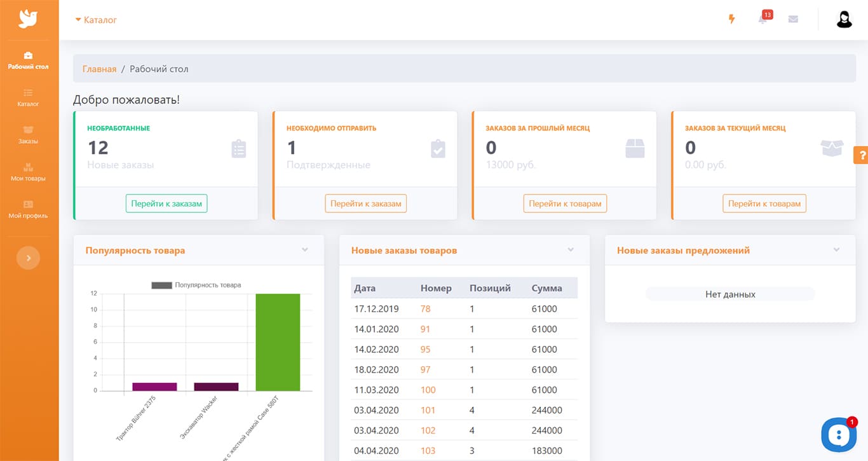Open the Каталог dropdown in top bar
Image resolution: width=868 pixels, height=461 pixels.
click(x=96, y=20)
